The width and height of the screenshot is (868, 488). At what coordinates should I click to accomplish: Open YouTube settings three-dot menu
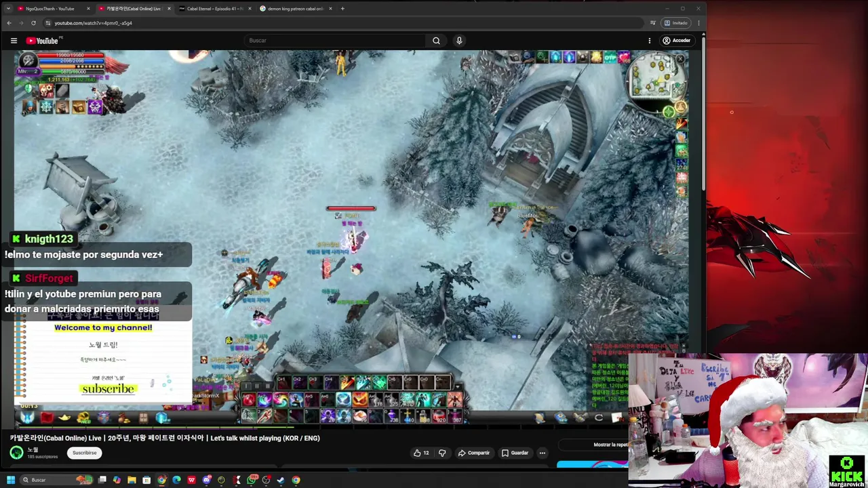click(x=649, y=41)
